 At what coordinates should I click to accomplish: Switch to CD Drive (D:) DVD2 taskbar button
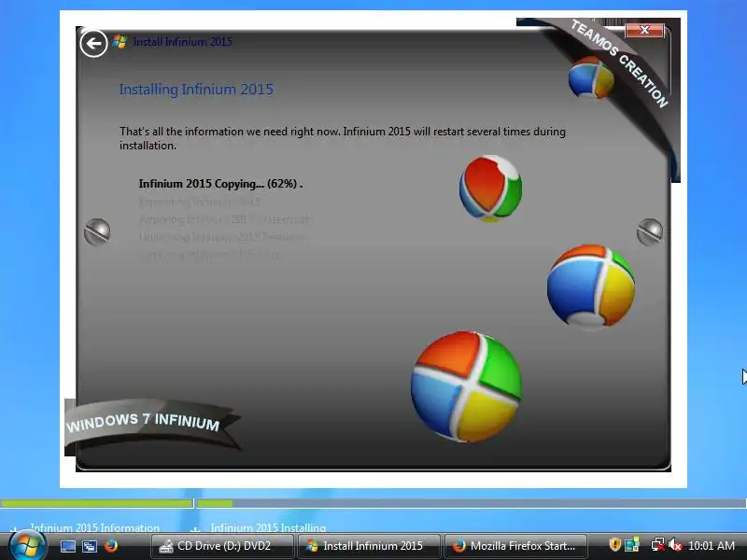coord(222,546)
